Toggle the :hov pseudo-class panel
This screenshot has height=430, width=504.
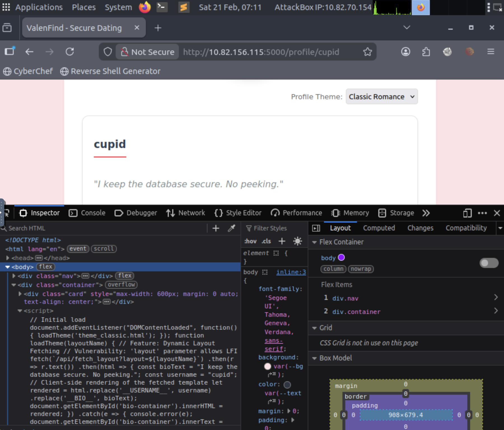pos(250,241)
